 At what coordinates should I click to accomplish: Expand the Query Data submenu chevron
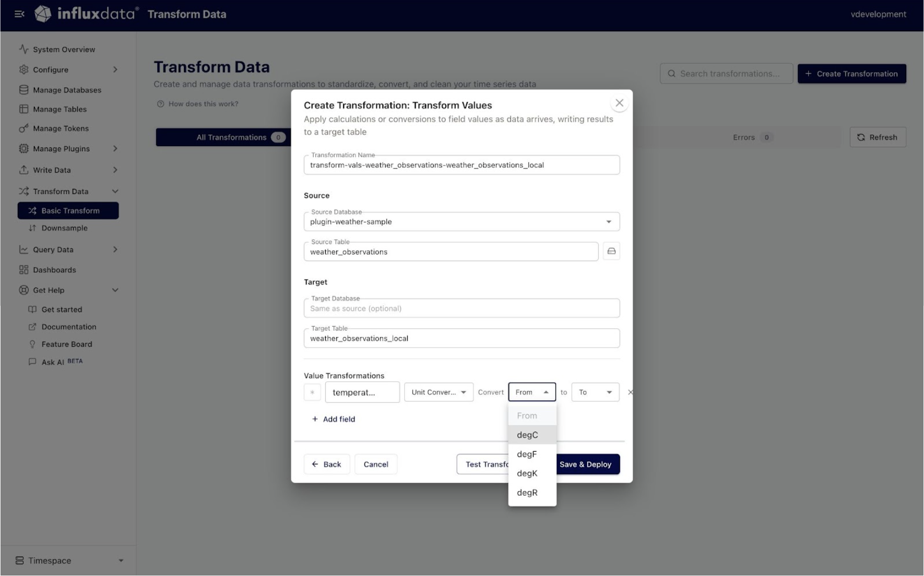coord(115,249)
